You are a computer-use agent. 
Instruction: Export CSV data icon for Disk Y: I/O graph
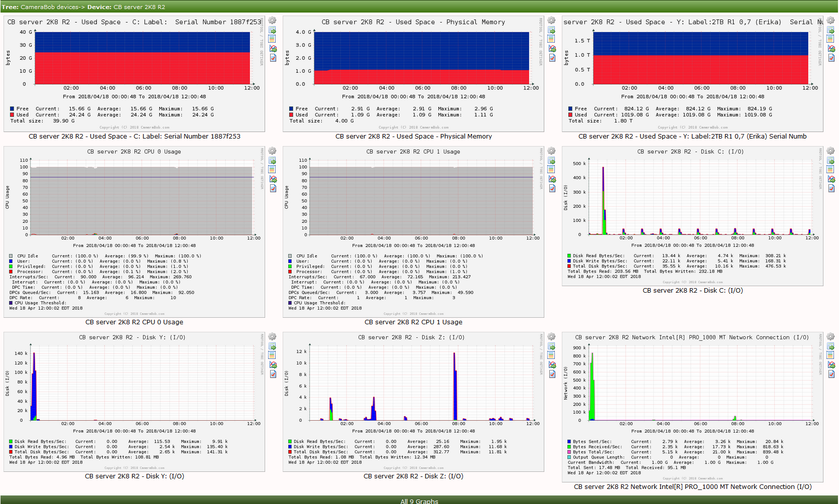coord(273,346)
